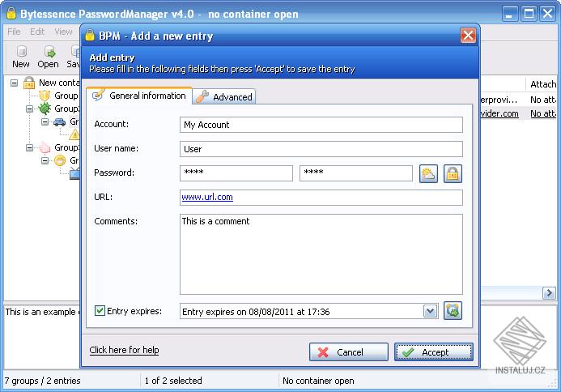Switch to the General information tab

point(139,96)
